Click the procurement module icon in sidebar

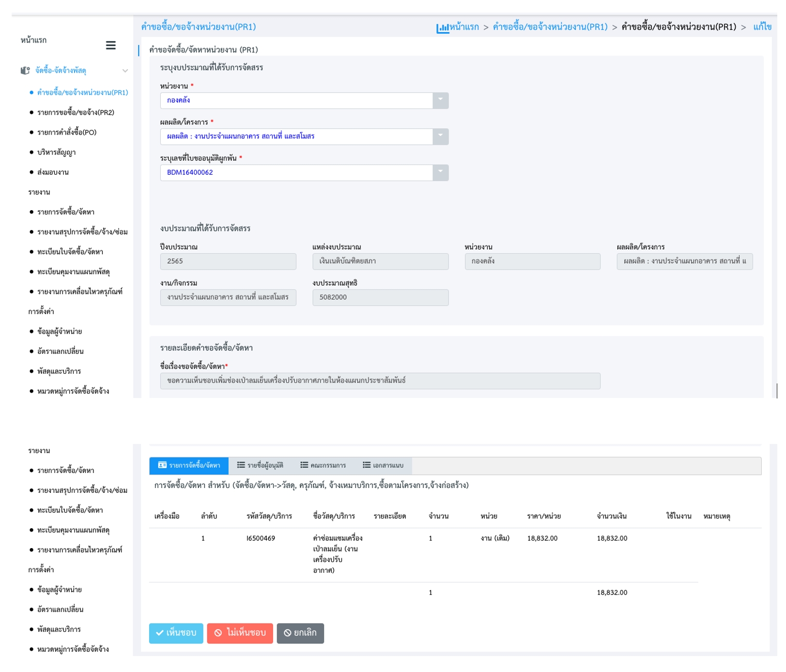(25, 71)
